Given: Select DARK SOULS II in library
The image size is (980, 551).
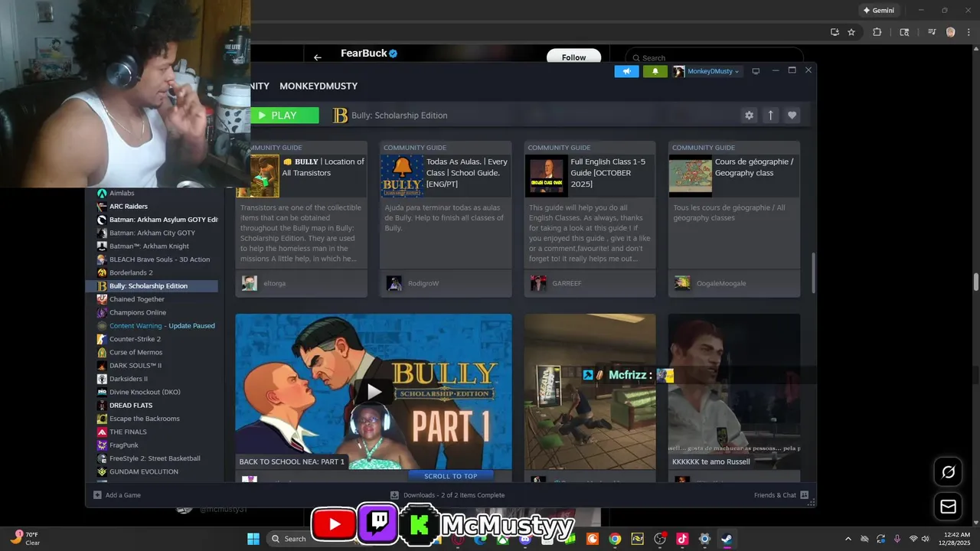Looking at the screenshot, I should coord(136,366).
